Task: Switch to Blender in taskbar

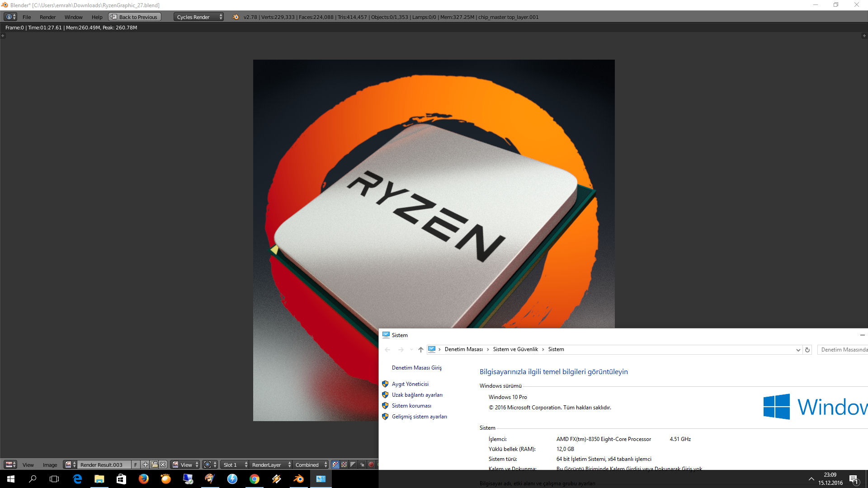Action: (x=299, y=479)
